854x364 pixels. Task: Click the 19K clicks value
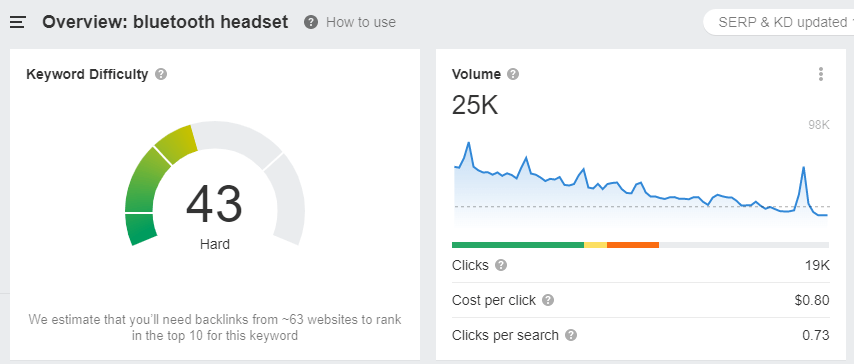817,265
